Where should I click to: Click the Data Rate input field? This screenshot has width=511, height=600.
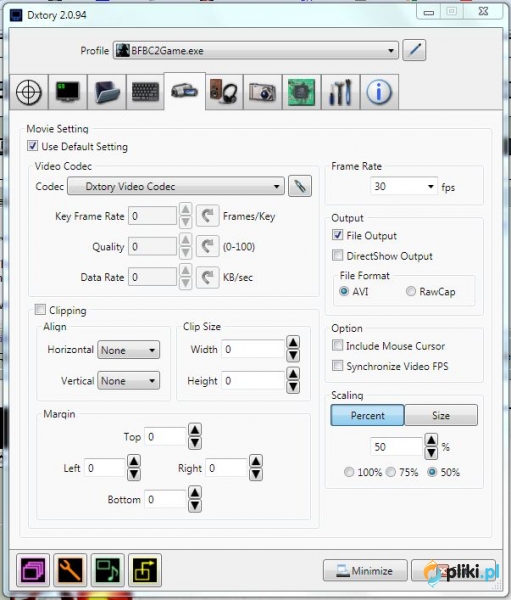pyautogui.click(x=152, y=277)
